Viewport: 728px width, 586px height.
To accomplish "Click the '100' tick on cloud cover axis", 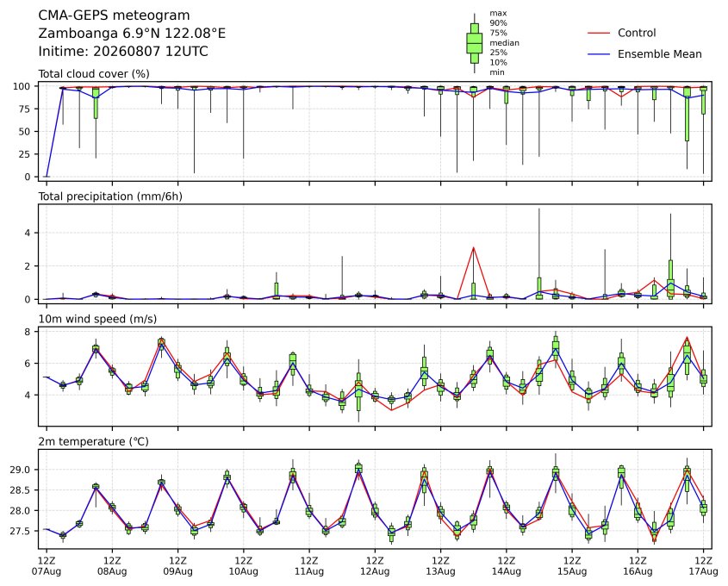I will tap(22, 86).
